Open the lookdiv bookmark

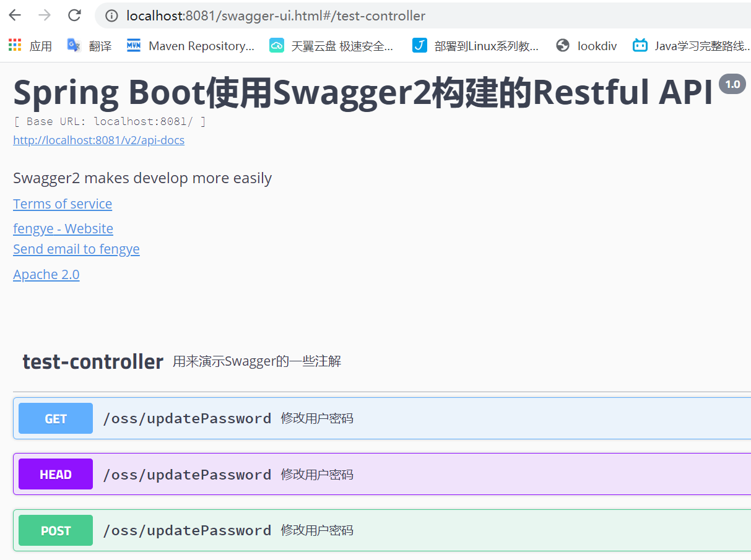point(586,45)
